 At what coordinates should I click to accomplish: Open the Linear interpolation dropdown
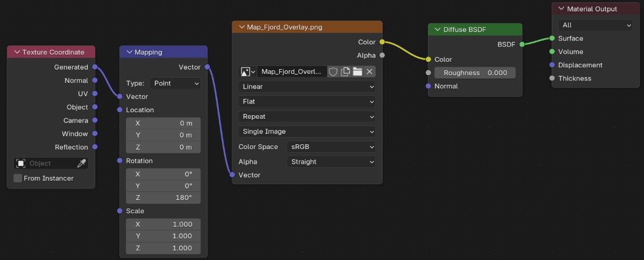tap(307, 87)
